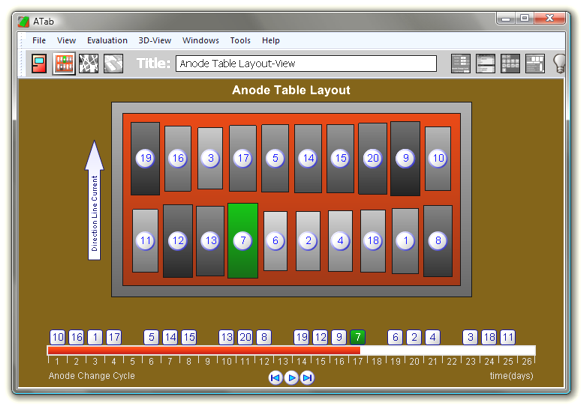Select anode 5 in the table layout

[275, 158]
